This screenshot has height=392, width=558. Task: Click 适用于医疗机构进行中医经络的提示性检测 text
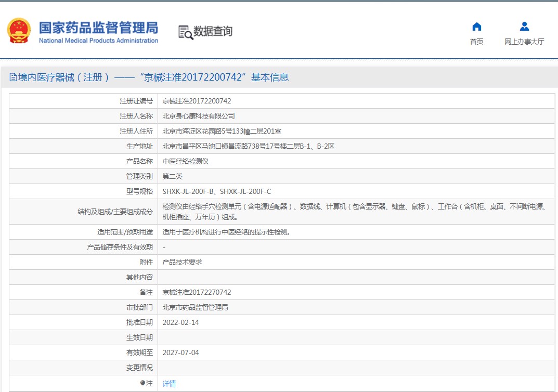pyautogui.click(x=227, y=232)
